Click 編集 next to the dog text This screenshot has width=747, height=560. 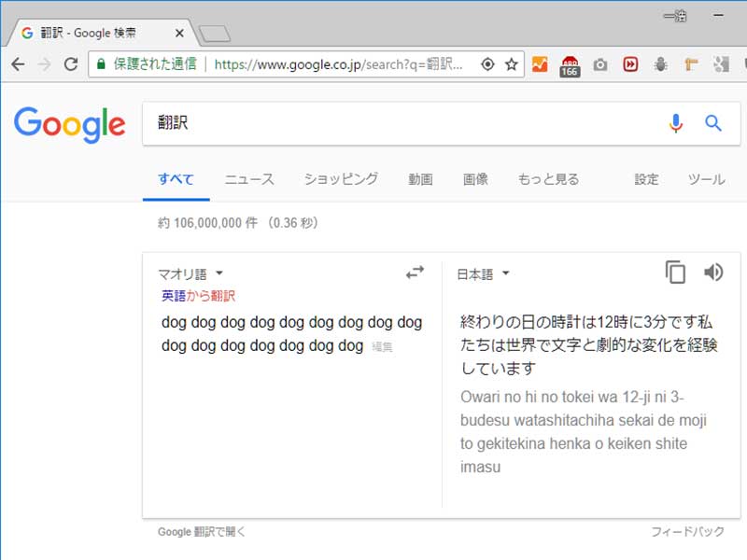(382, 347)
